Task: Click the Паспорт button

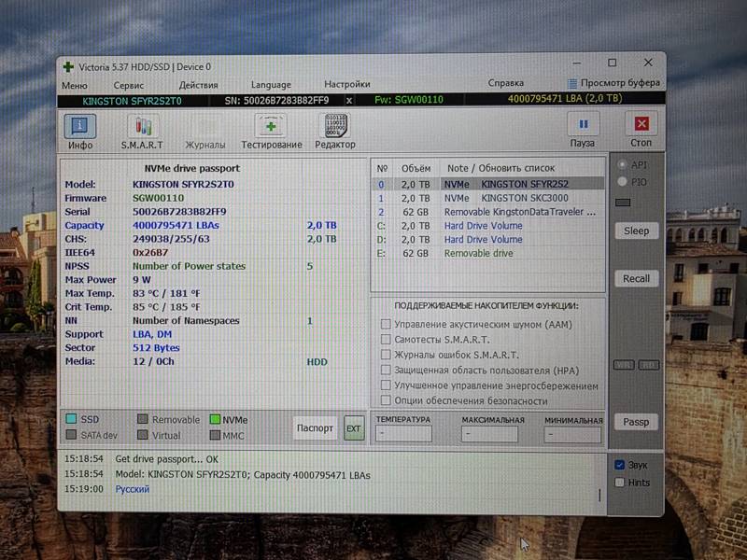Action: coord(315,427)
